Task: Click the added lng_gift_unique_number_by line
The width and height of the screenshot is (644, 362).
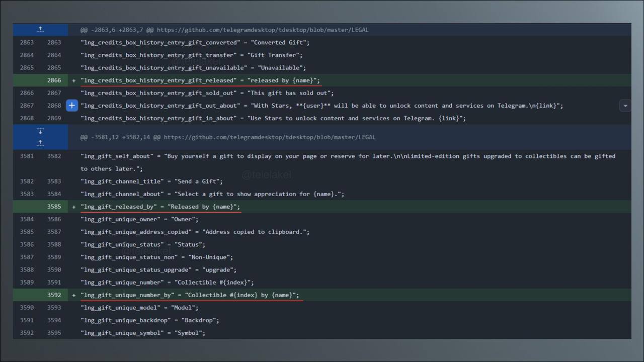Action: tap(190, 295)
